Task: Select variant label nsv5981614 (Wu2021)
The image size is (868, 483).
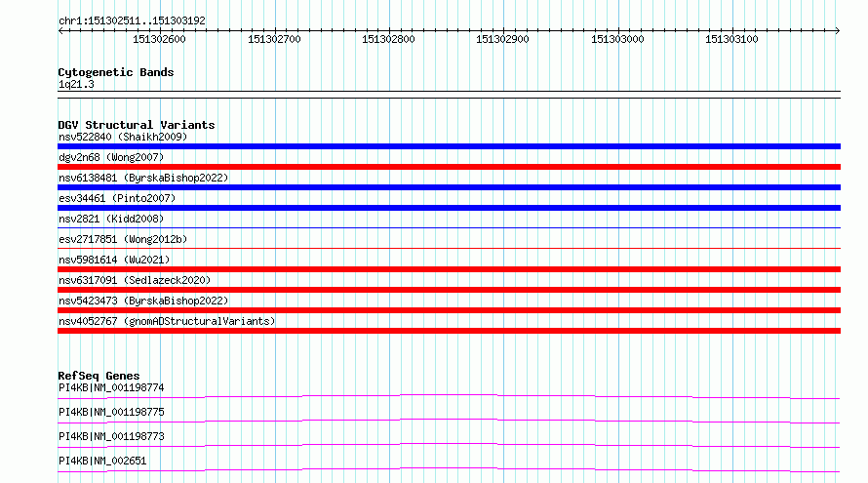Action: (114, 260)
